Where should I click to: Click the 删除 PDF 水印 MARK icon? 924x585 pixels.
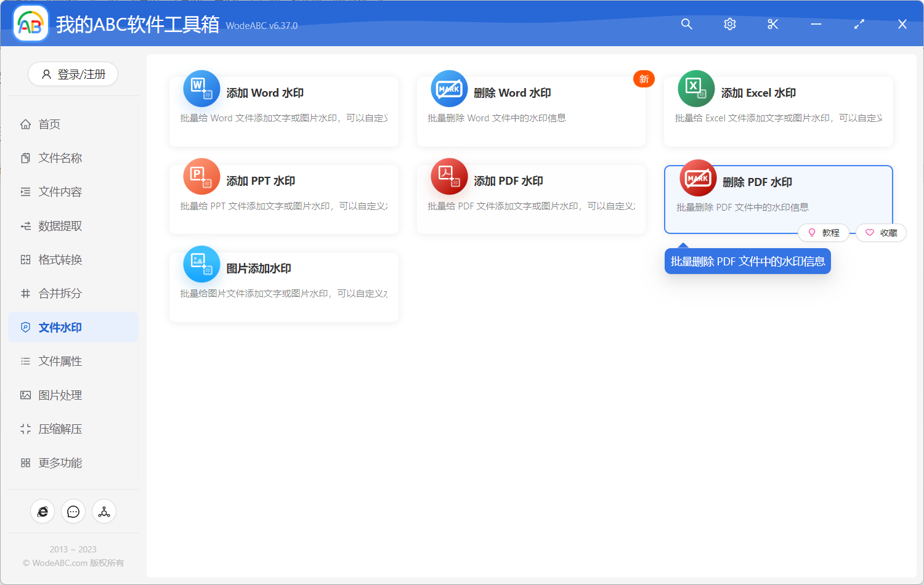pyautogui.click(x=698, y=178)
